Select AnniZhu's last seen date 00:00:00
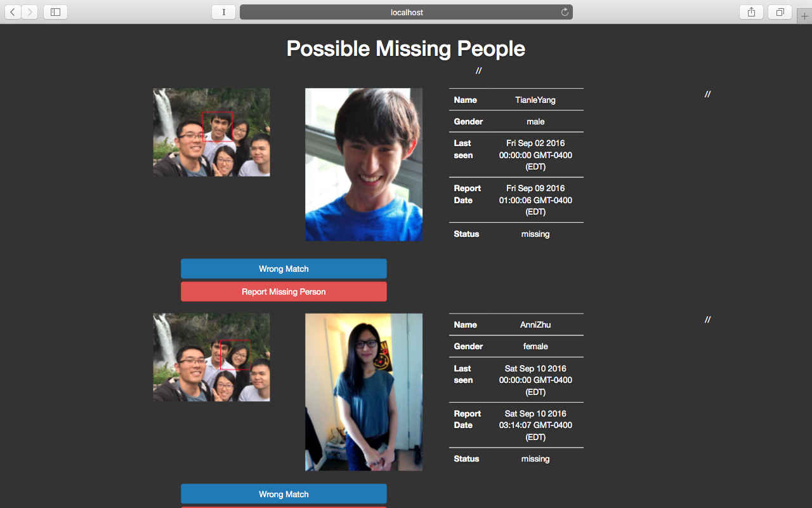This screenshot has width=812, height=508. pyautogui.click(x=535, y=380)
